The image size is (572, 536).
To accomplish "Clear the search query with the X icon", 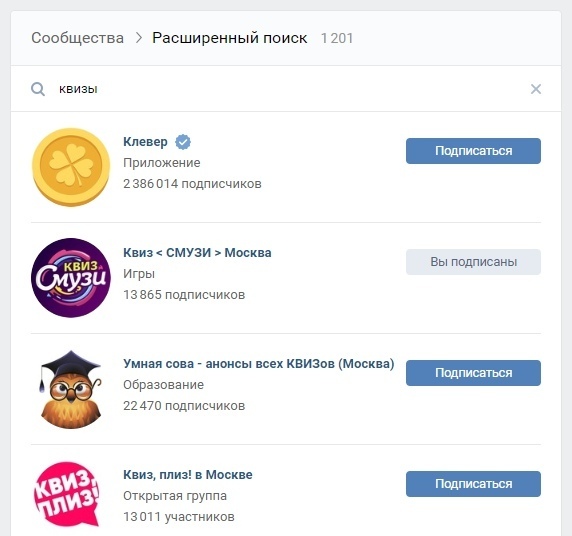I will point(536,89).
